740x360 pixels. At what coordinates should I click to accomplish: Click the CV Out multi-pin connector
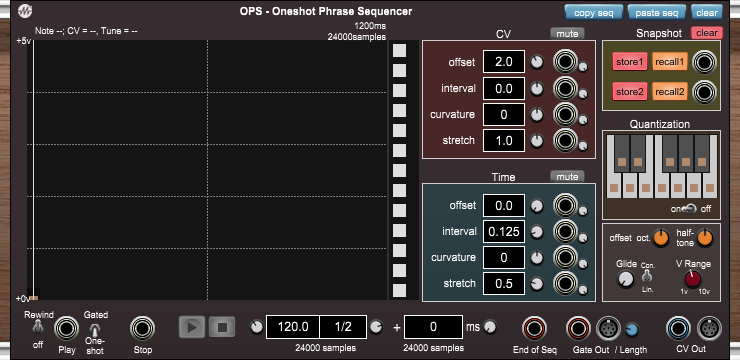tap(709, 328)
